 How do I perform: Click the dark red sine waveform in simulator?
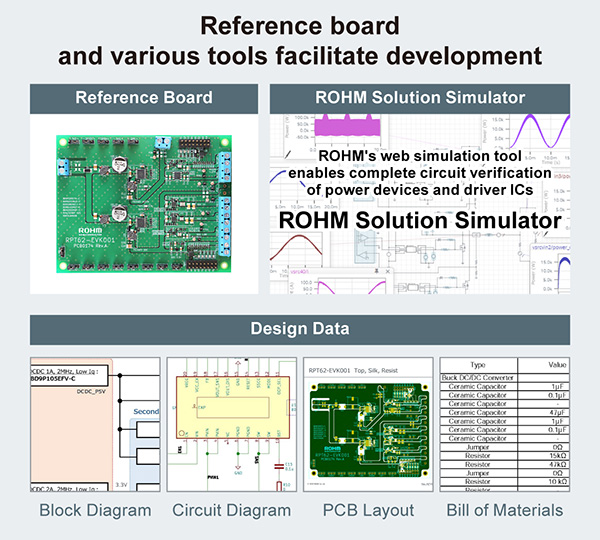click(x=296, y=248)
